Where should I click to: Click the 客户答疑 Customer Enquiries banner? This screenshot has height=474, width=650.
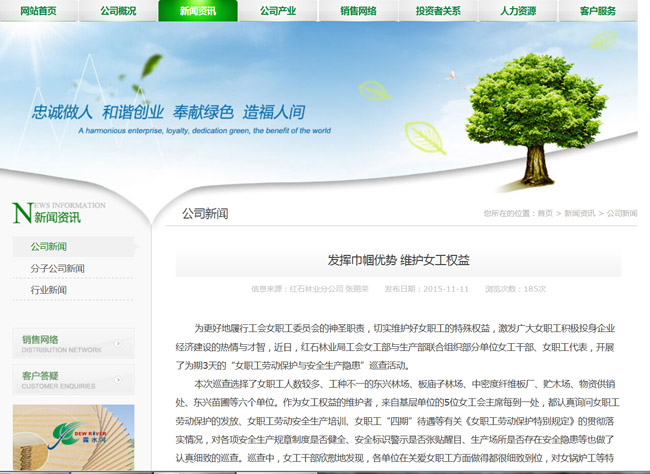point(62,380)
